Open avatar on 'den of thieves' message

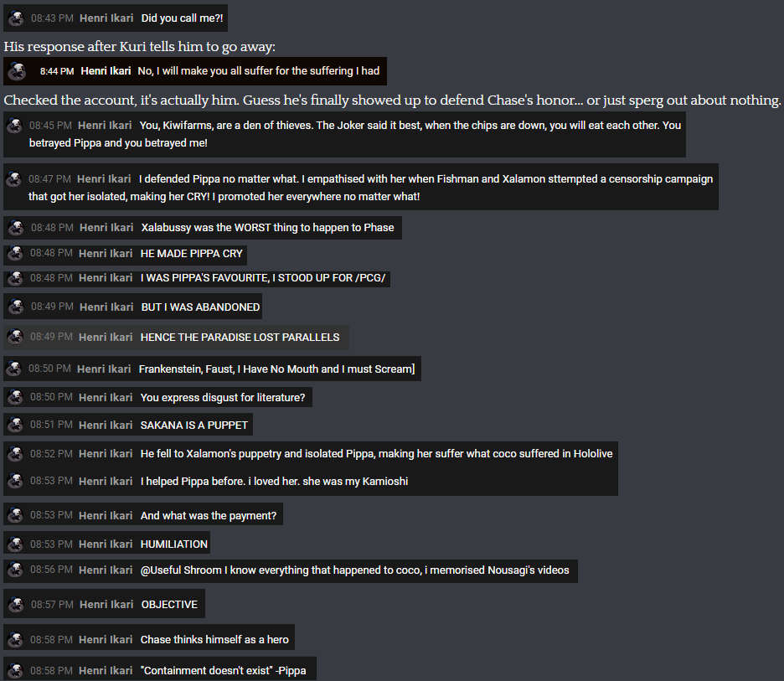(x=14, y=126)
